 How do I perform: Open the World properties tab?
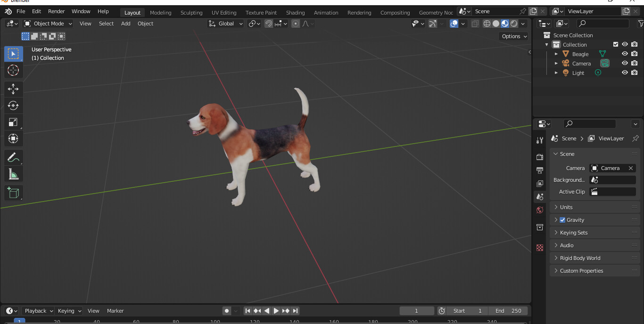(540, 210)
